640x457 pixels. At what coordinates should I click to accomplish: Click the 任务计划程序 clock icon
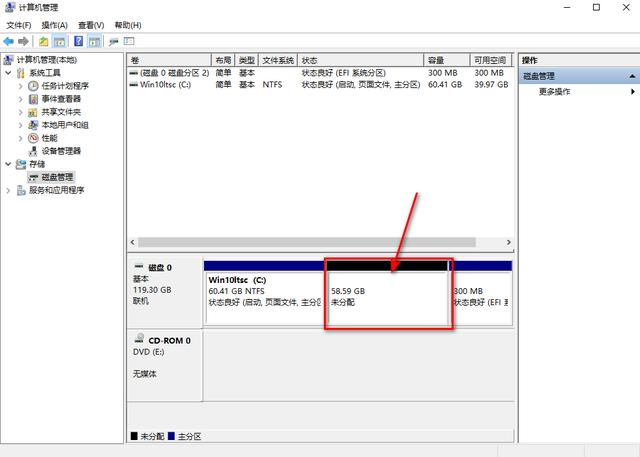(33, 86)
